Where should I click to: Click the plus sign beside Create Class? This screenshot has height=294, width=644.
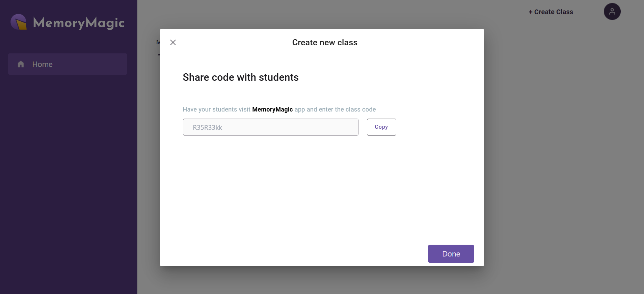531,12
